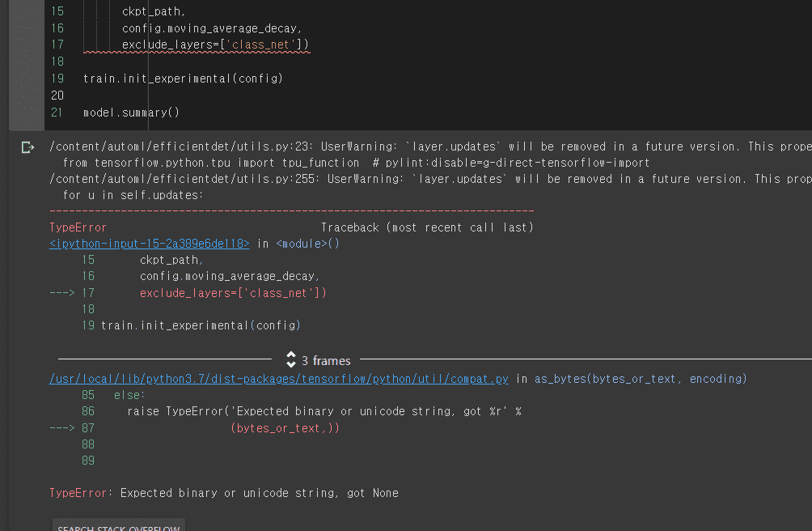The height and width of the screenshot is (531, 812).
Task: Place cursor on train.init_experimental(config) in editor
Action: 183,79
